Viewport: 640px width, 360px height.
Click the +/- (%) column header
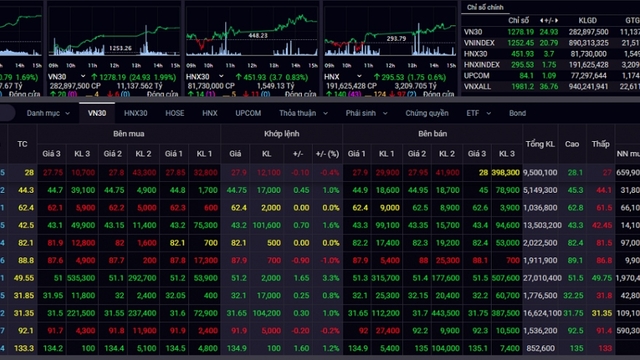(x=327, y=154)
